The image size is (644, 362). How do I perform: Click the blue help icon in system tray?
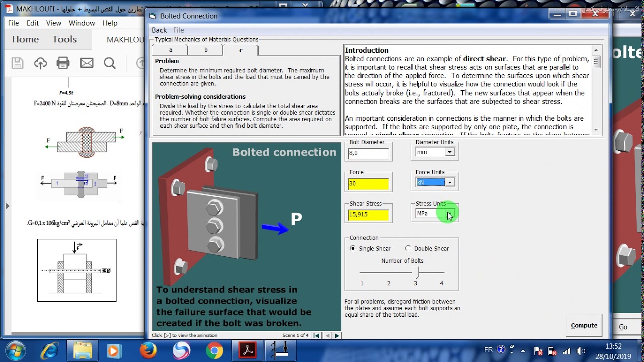(x=501, y=350)
